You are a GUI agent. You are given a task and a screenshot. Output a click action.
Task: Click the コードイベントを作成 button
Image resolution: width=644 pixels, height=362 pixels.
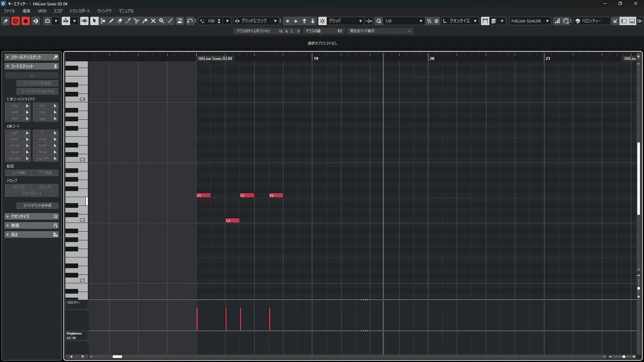pos(37,205)
